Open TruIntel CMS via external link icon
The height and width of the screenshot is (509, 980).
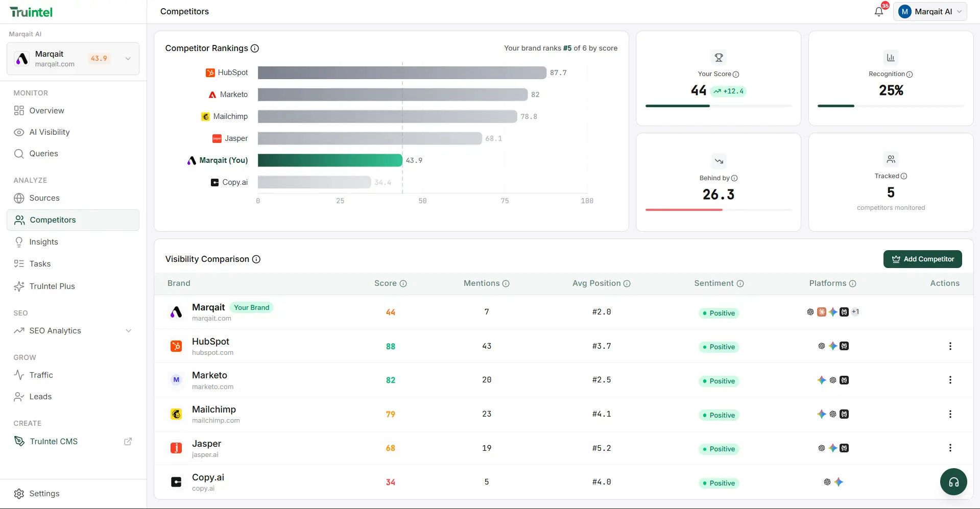(128, 441)
